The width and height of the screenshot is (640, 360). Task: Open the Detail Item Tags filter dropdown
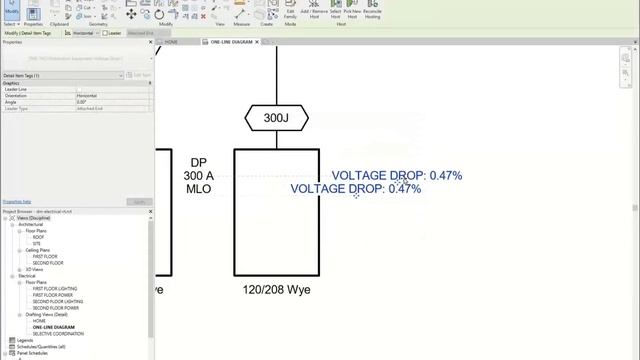point(63,76)
